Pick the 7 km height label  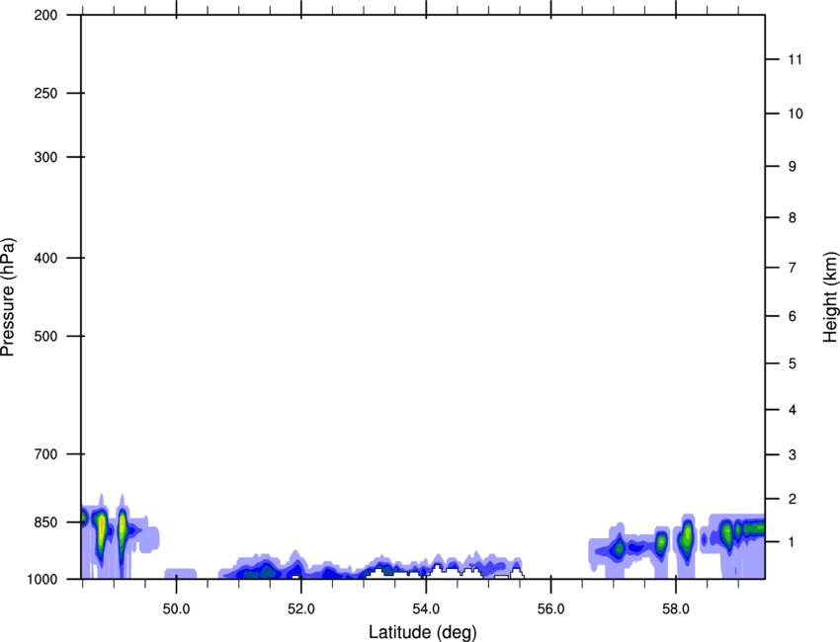click(x=792, y=268)
